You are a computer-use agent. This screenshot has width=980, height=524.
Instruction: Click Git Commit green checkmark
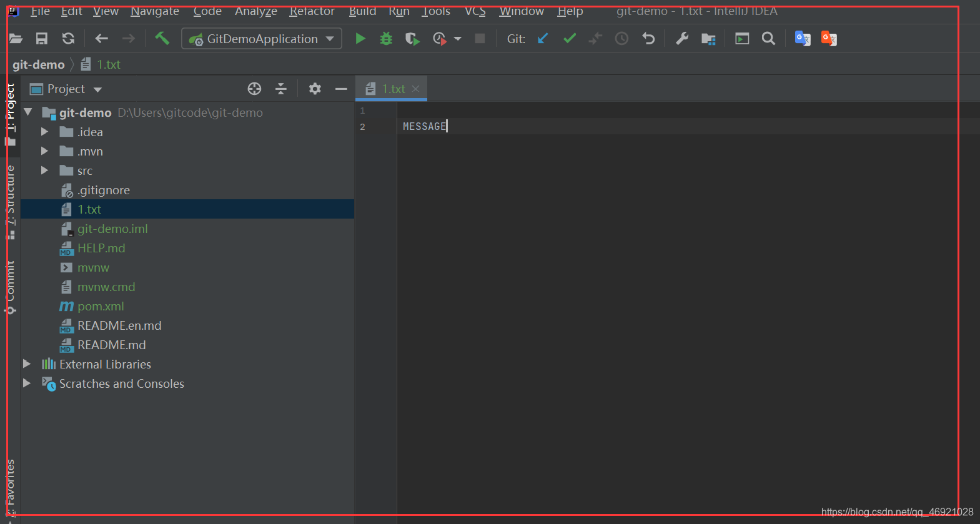(x=570, y=39)
